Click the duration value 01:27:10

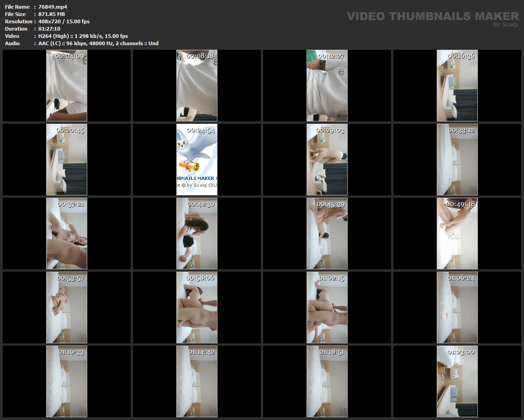[49, 29]
